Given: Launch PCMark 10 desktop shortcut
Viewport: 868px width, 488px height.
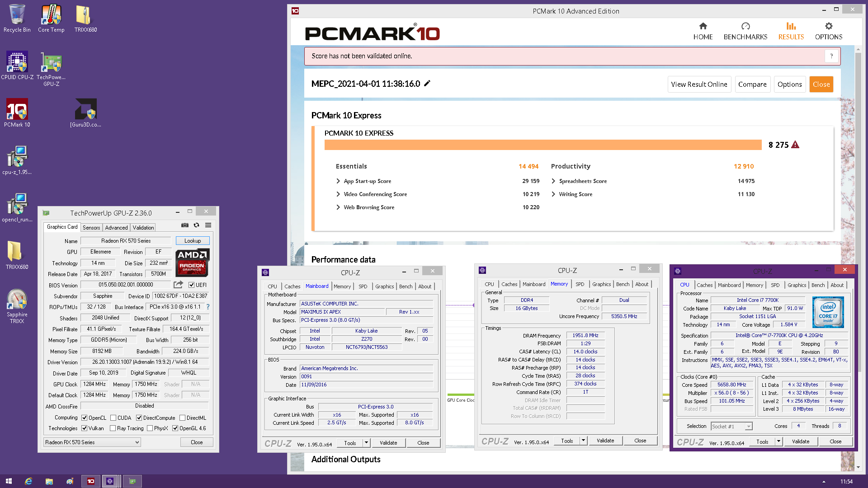Looking at the screenshot, I should tap(17, 113).
